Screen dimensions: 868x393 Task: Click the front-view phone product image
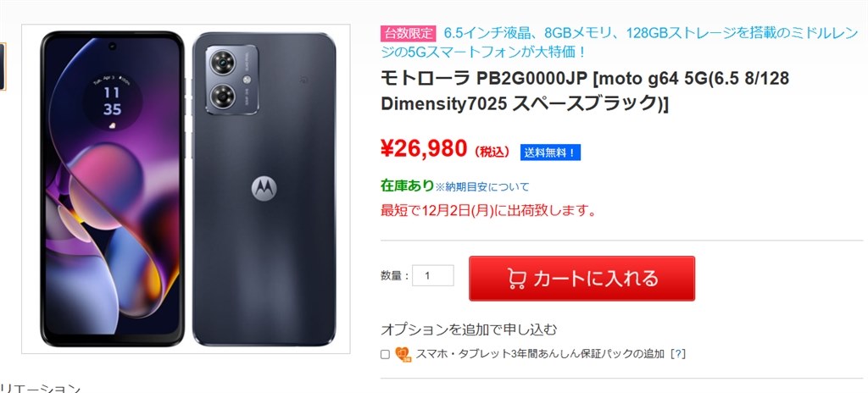coord(112,188)
